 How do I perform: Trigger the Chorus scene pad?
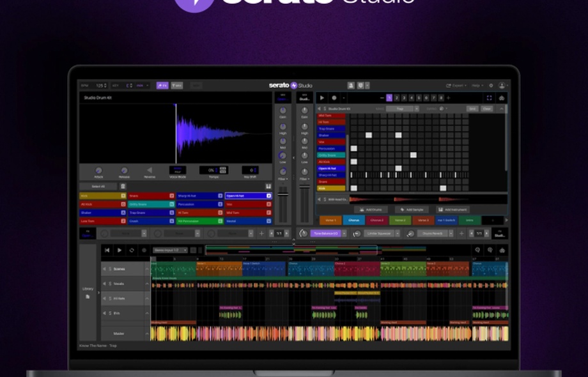coord(354,220)
